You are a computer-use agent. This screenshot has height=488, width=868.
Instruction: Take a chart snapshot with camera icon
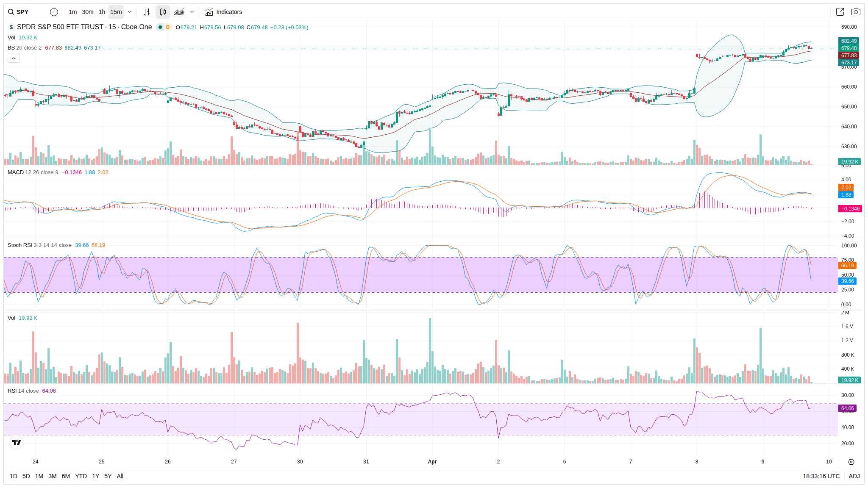click(856, 12)
